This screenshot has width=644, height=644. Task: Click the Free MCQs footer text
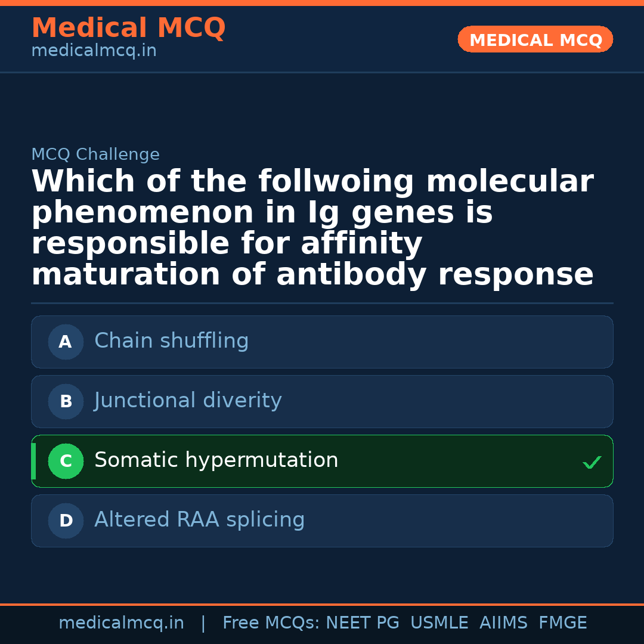point(271,623)
